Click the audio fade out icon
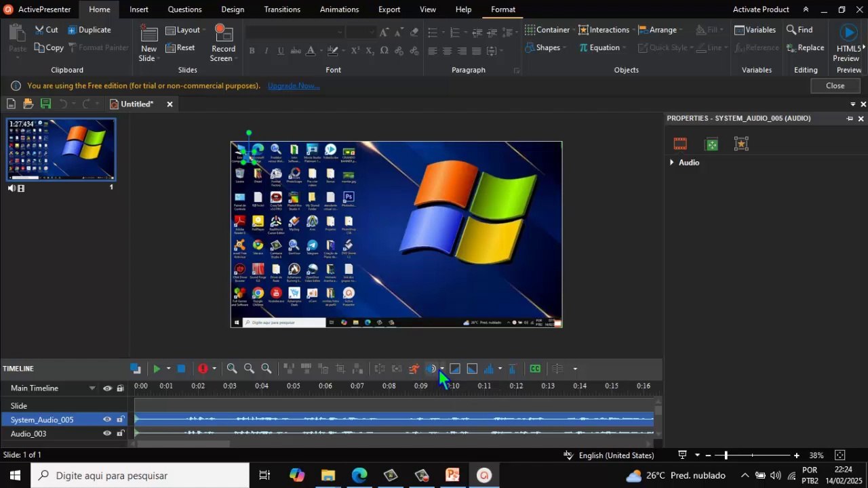868x488 pixels. tap(472, 369)
